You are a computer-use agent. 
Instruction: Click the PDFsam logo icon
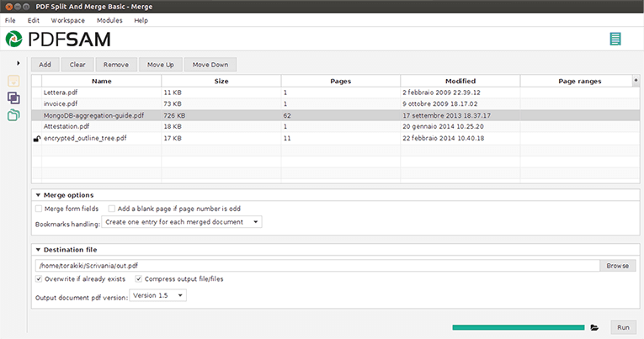15,39
